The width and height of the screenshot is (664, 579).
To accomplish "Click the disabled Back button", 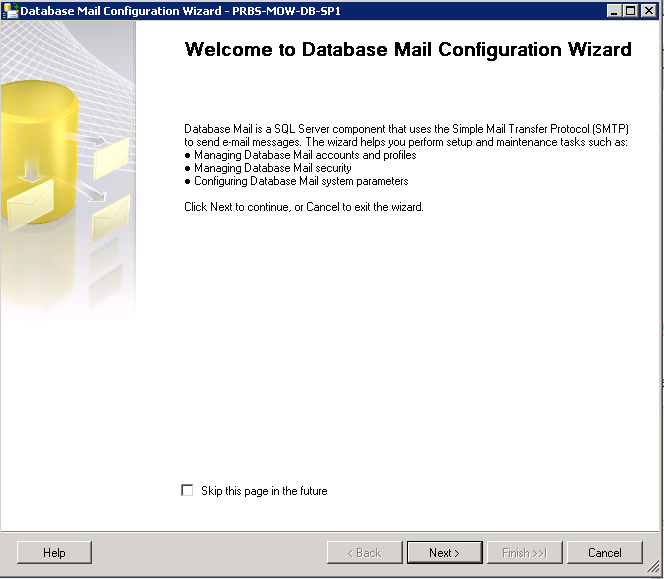I will coord(364,552).
